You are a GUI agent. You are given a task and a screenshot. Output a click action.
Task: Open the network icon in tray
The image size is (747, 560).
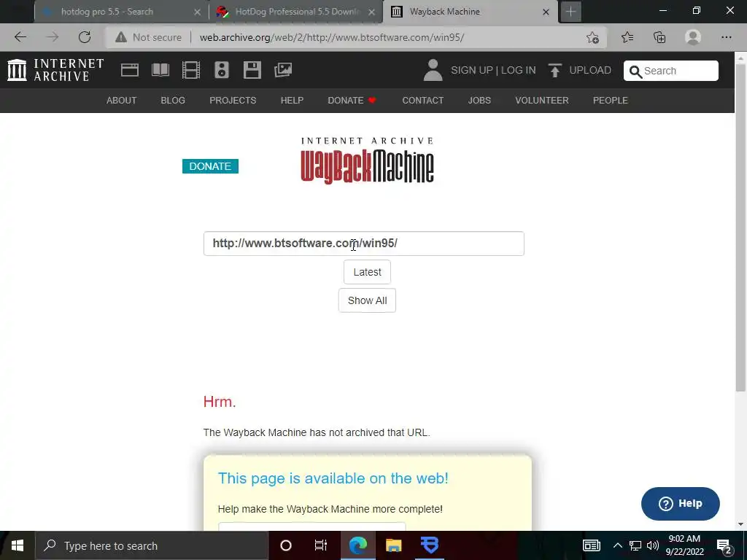pyautogui.click(x=635, y=545)
